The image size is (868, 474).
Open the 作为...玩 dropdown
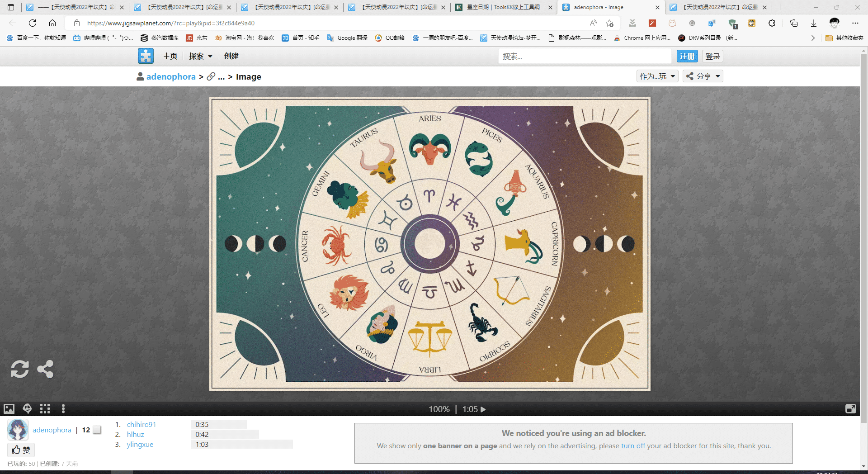657,76
